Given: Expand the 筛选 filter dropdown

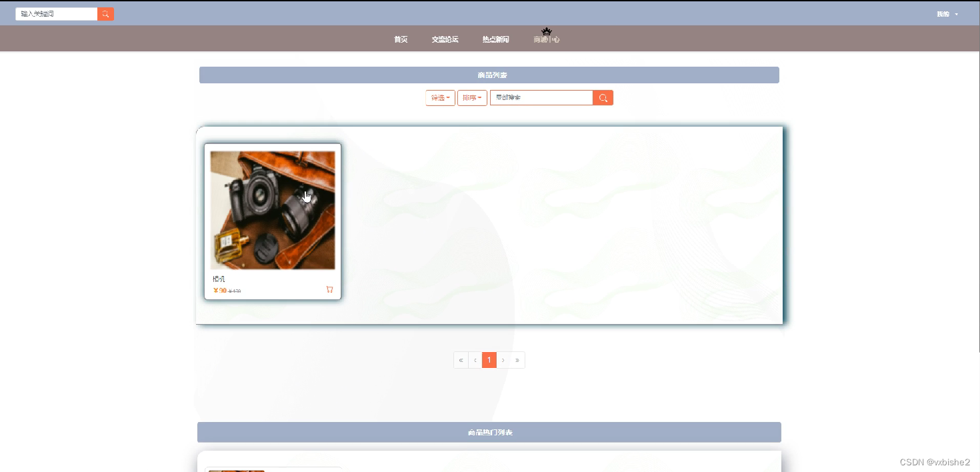Looking at the screenshot, I should click(440, 98).
